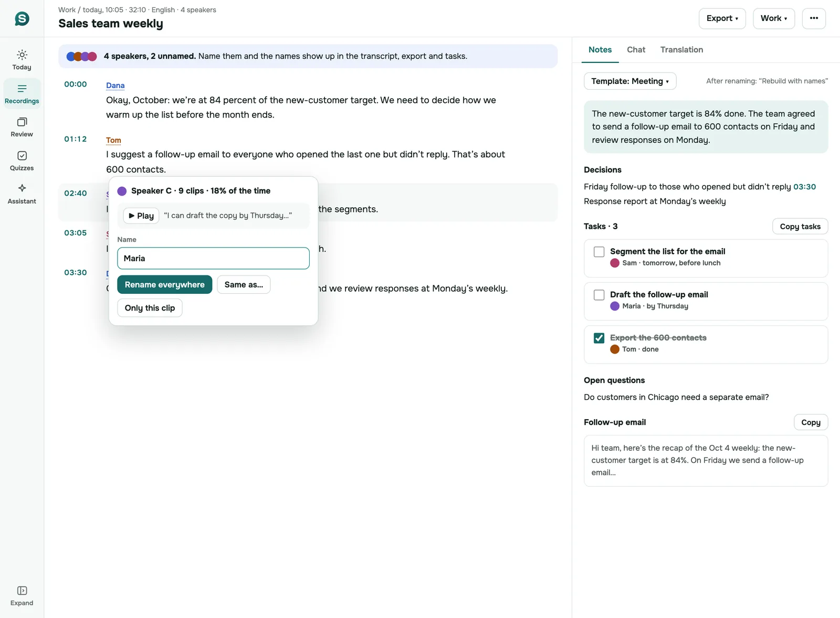Jump to the 00:00 timestamp

tap(76, 84)
